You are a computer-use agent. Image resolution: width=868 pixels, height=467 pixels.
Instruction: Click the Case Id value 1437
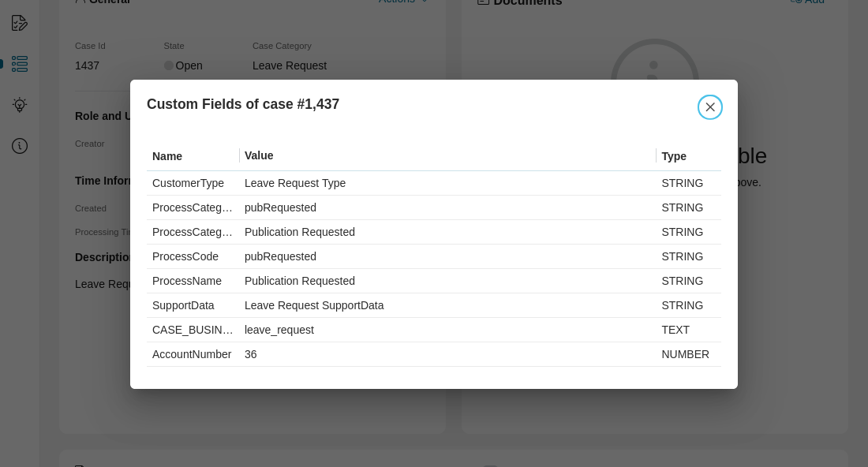coord(87,65)
